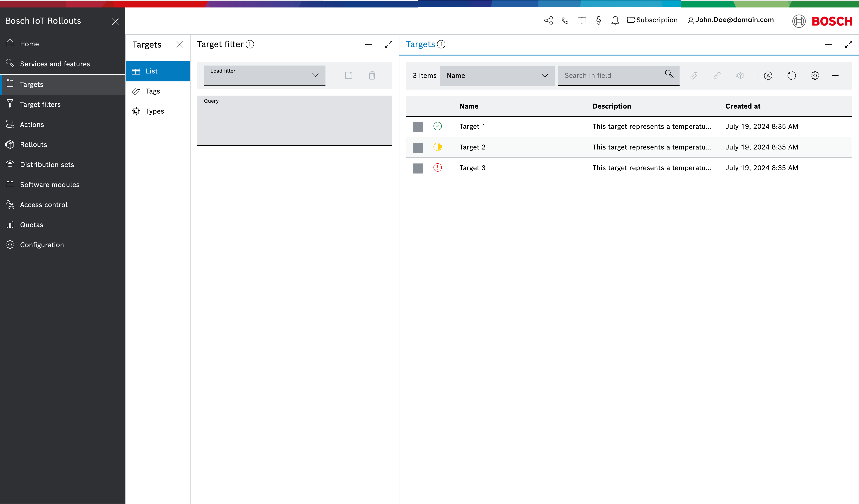Open Rollouts in the sidebar menu

coord(33,144)
